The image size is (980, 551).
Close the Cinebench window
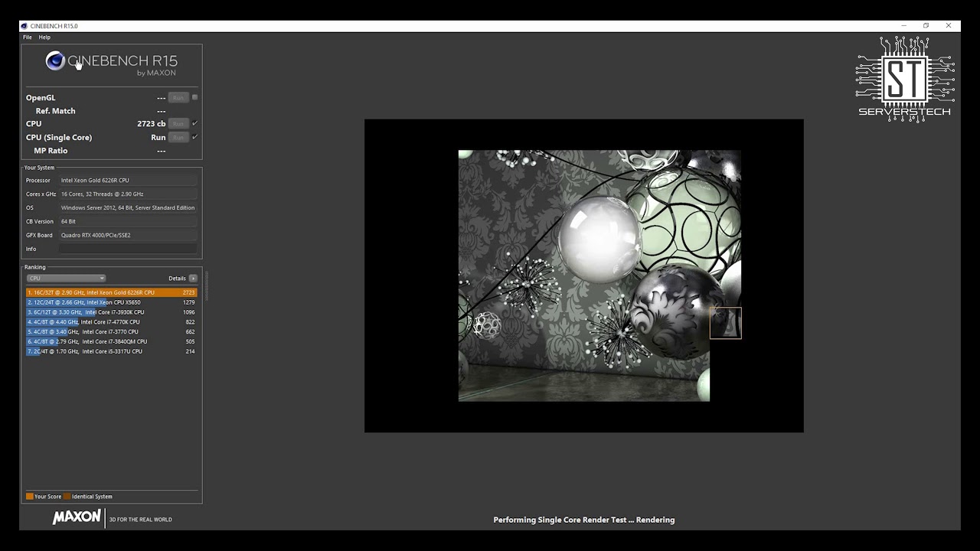click(949, 26)
